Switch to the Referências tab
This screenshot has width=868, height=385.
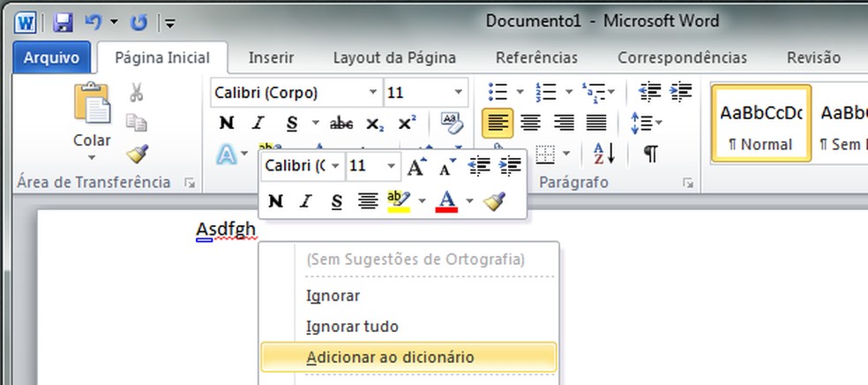pyautogui.click(x=536, y=57)
